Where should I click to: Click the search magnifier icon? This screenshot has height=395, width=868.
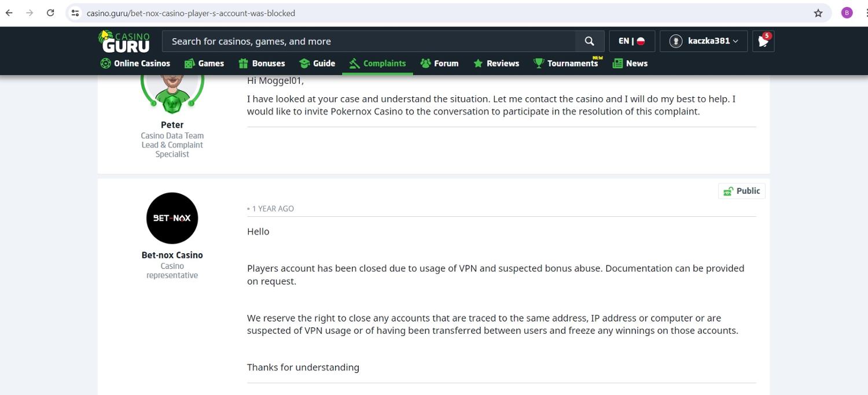tap(589, 41)
